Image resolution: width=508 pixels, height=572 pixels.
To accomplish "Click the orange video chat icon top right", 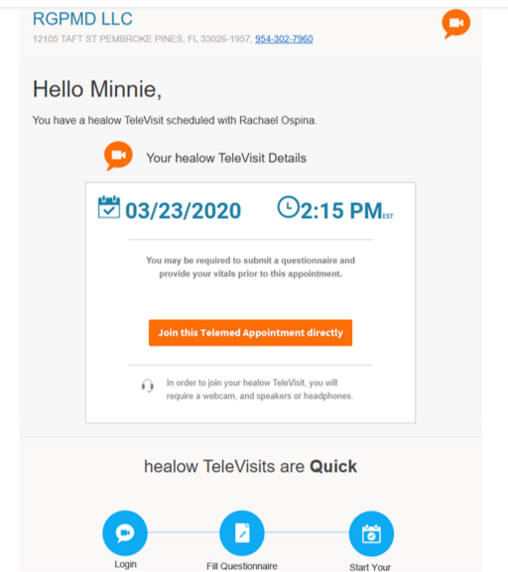I will (456, 24).
